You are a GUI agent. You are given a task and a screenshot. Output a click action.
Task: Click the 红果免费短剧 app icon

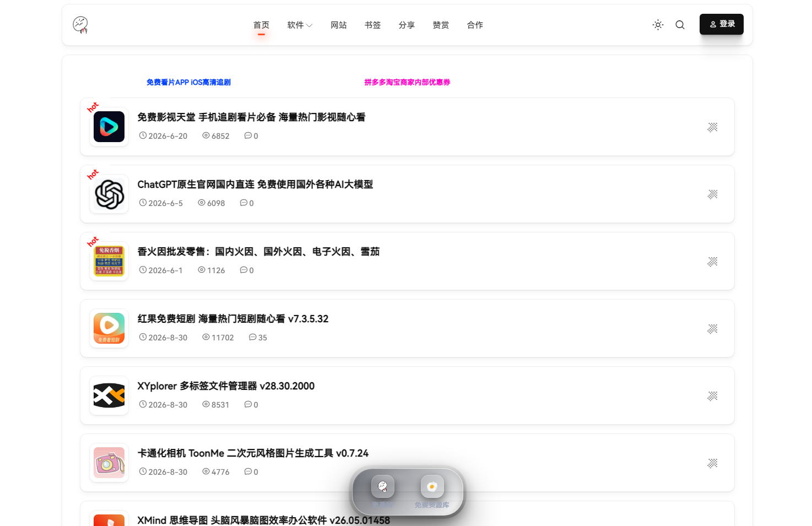109,328
